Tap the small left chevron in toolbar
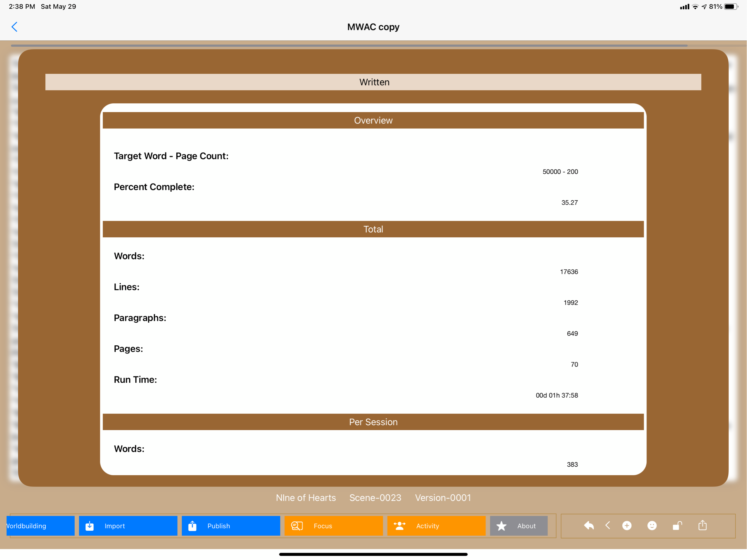The image size is (747, 560). pos(608,525)
